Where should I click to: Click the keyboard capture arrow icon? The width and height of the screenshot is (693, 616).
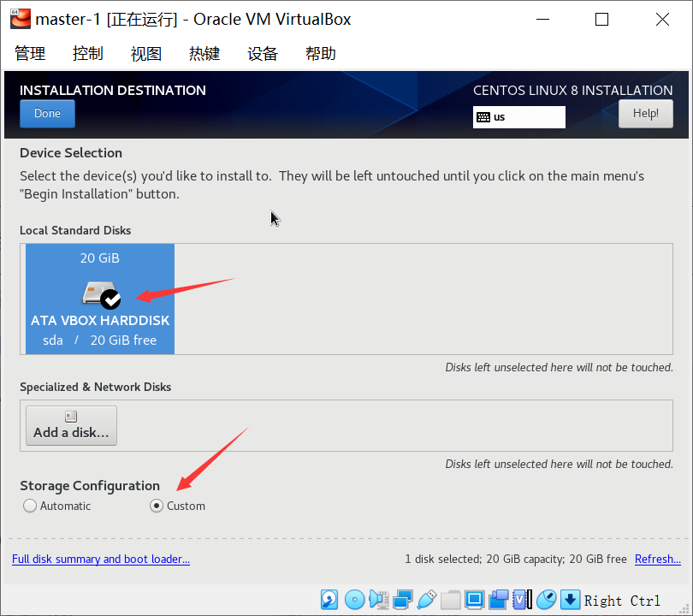pyautogui.click(x=570, y=600)
